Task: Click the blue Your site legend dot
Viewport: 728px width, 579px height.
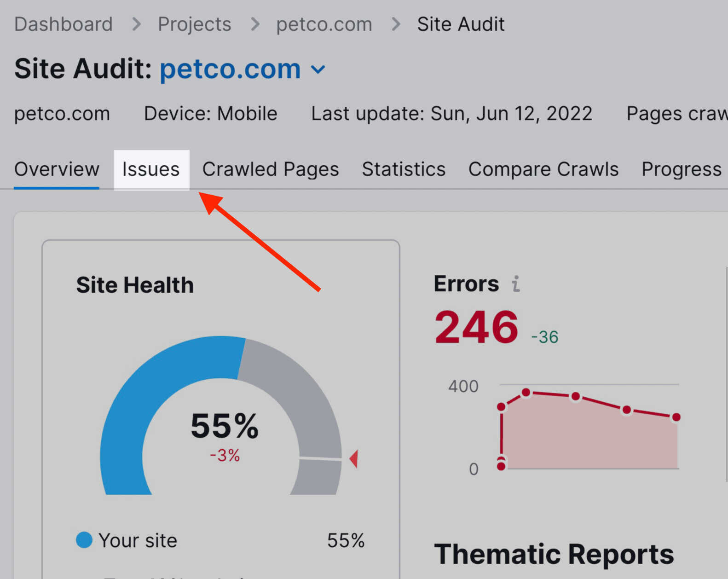Action: [x=84, y=540]
